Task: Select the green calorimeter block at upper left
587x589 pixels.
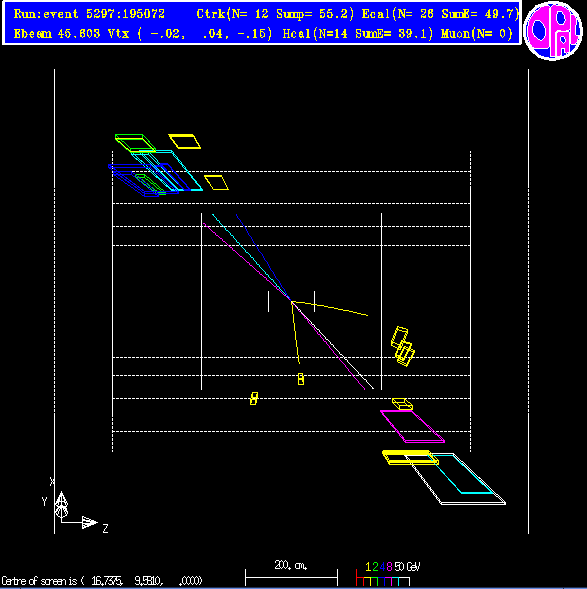Action: (135, 143)
